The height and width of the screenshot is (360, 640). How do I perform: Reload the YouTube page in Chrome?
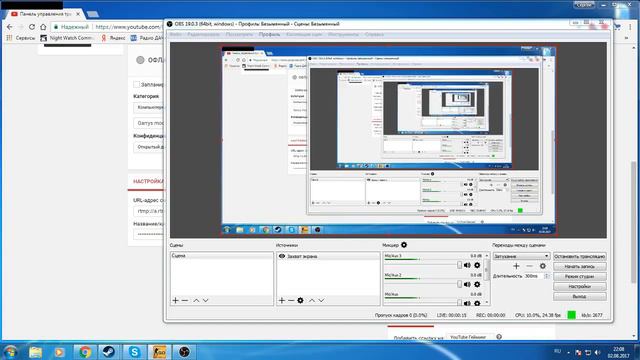pyautogui.click(x=32, y=27)
